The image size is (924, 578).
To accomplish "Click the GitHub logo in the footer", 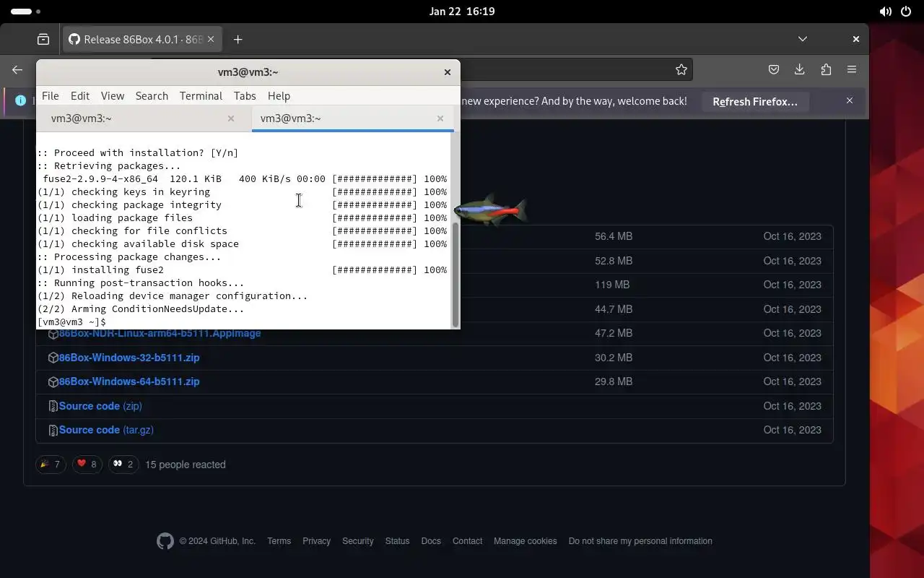I will click(165, 541).
